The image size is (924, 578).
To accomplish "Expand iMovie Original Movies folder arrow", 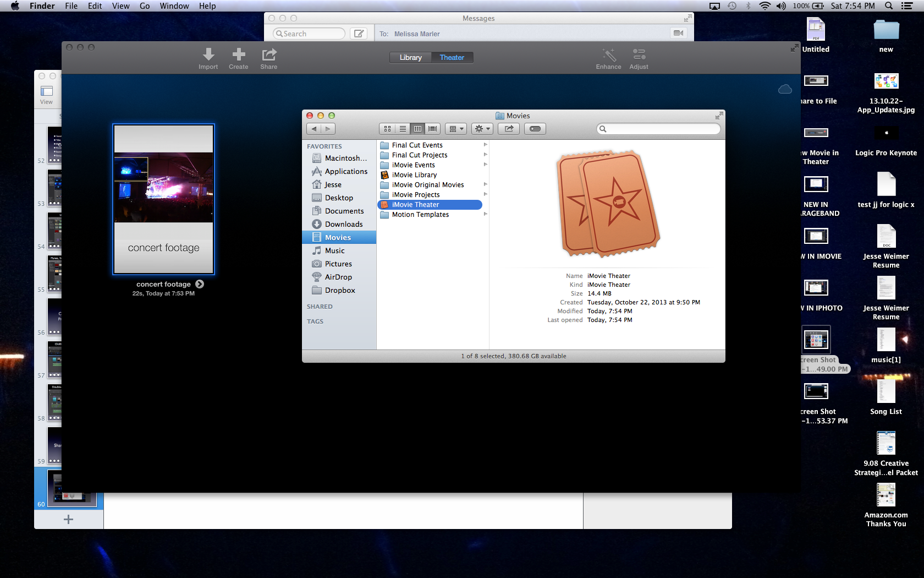I will 485,184.
